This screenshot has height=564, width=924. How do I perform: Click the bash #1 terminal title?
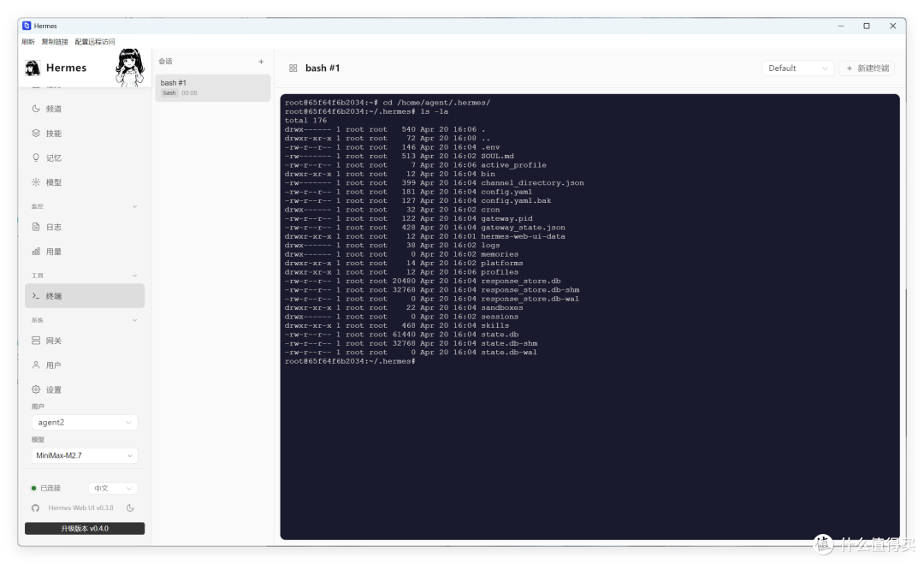(323, 68)
